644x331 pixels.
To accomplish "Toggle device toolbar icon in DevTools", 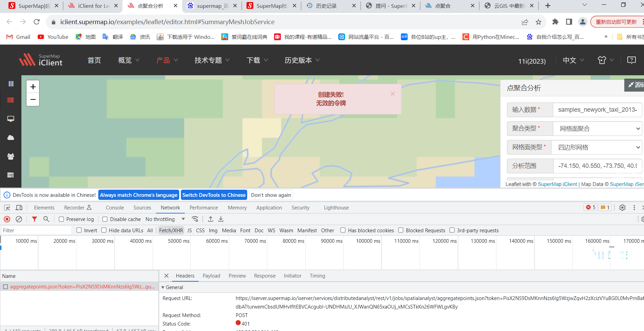I will [x=19, y=207].
